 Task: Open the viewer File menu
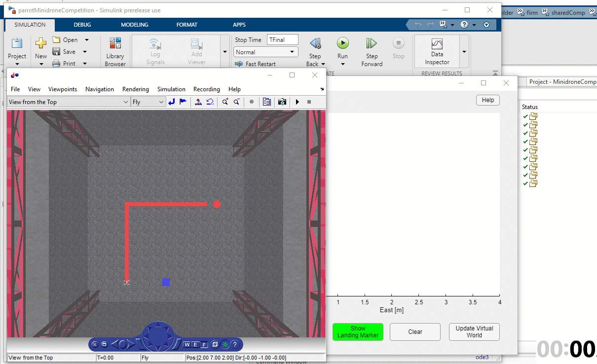pyautogui.click(x=15, y=89)
